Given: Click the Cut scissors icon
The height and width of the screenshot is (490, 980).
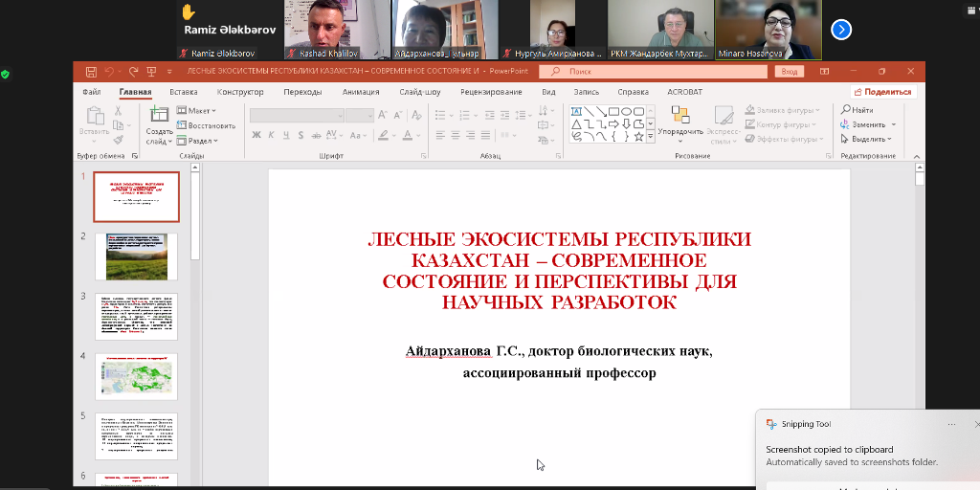Looking at the screenshot, I should (x=118, y=111).
